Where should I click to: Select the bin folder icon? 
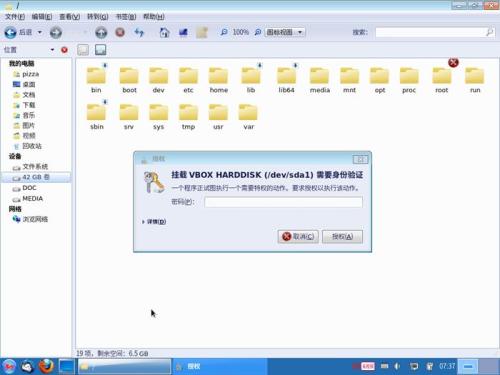coord(96,76)
